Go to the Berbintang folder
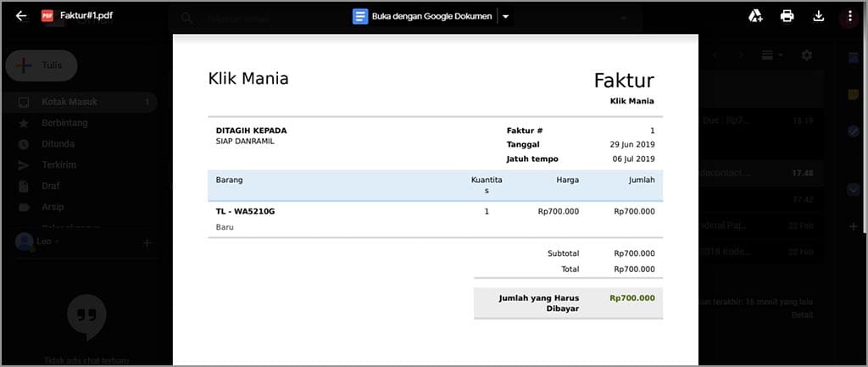868x367 pixels. click(64, 123)
